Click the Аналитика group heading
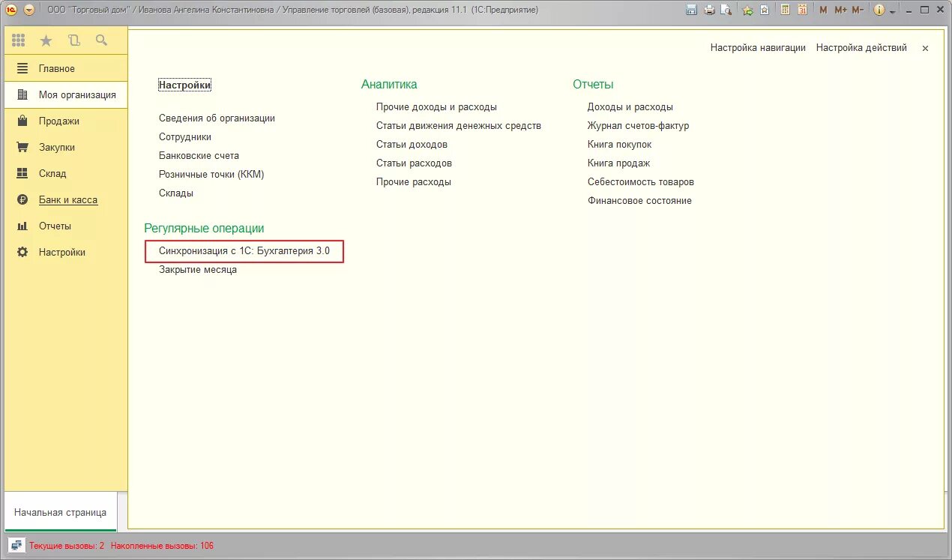The width and height of the screenshot is (952, 560). pyautogui.click(x=389, y=84)
